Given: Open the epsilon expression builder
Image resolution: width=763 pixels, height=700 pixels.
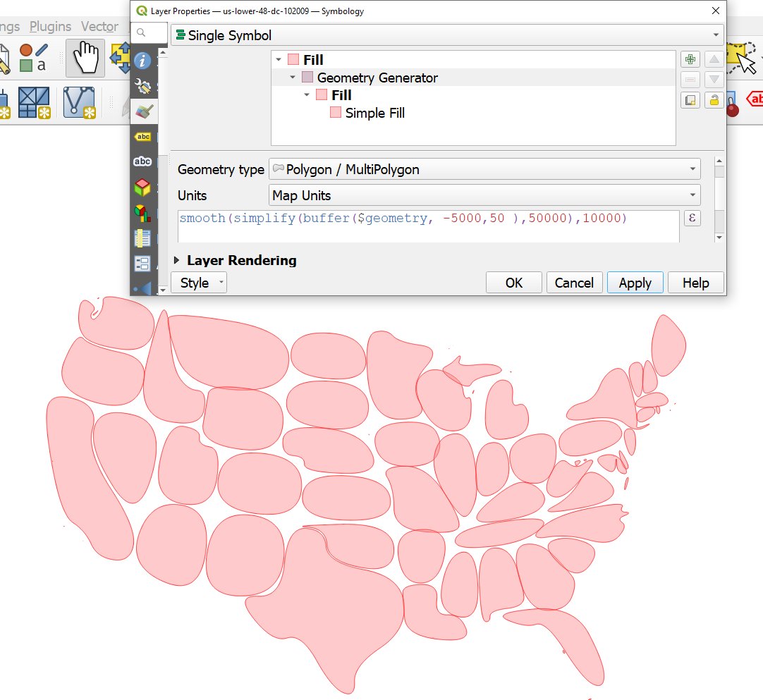Looking at the screenshot, I should point(692,219).
